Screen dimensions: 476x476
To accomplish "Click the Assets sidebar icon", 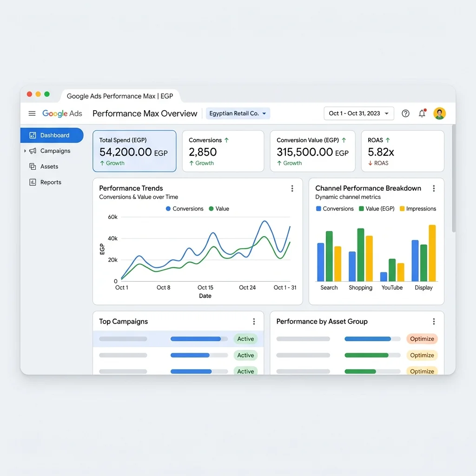I will [x=33, y=166].
